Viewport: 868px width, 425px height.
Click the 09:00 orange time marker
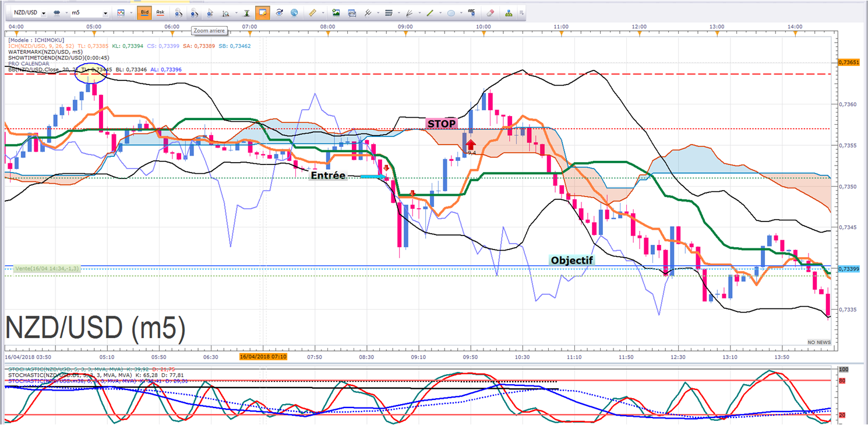[x=406, y=34]
